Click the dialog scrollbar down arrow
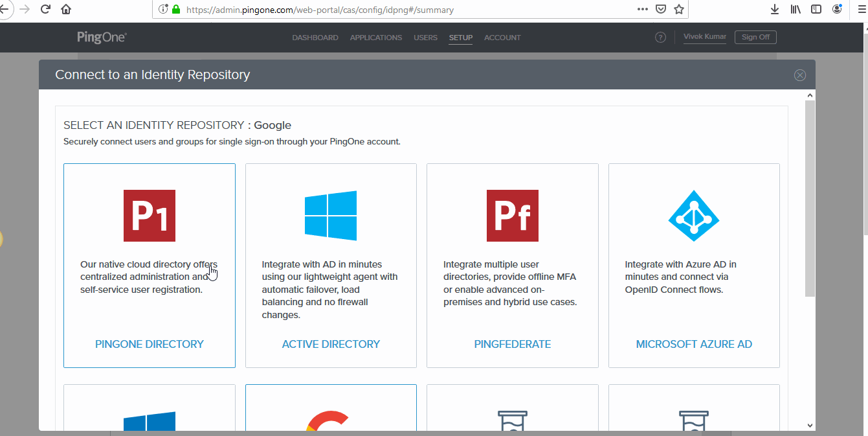 point(809,426)
